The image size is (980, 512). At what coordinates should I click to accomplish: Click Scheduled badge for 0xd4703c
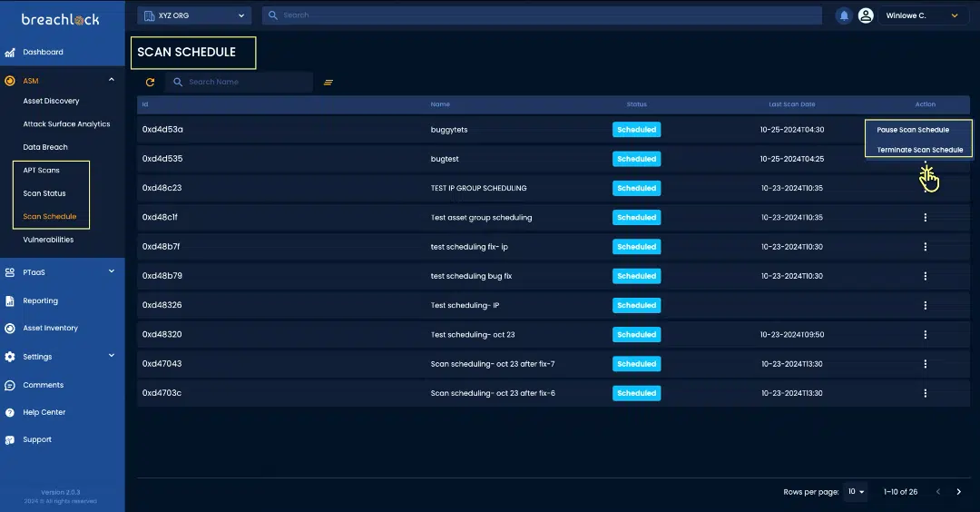click(x=636, y=393)
